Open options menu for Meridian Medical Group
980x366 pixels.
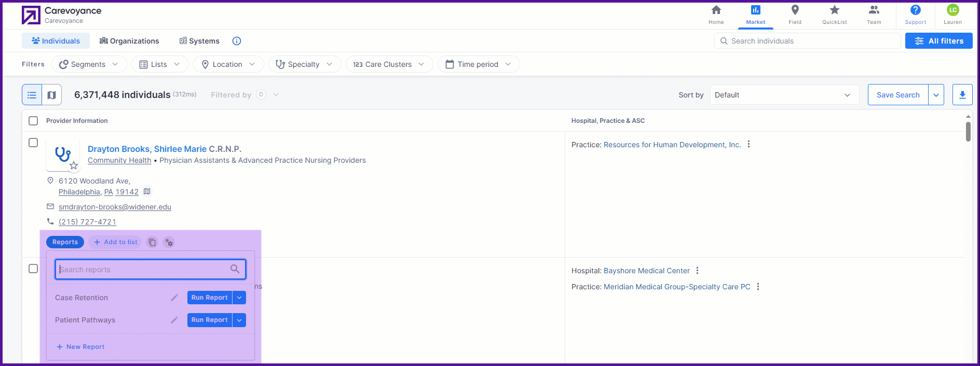(x=758, y=287)
